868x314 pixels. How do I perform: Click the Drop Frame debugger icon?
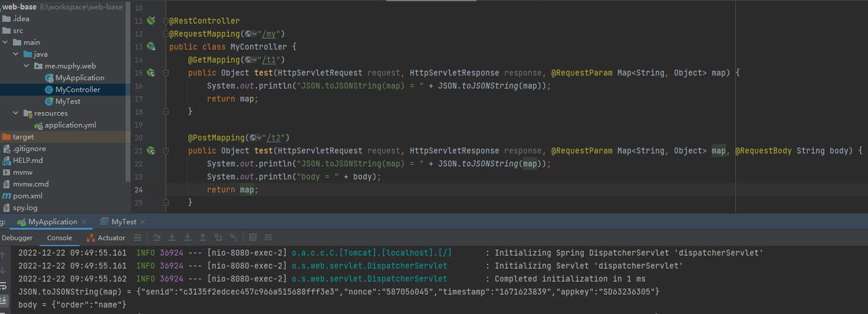pos(218,238)
